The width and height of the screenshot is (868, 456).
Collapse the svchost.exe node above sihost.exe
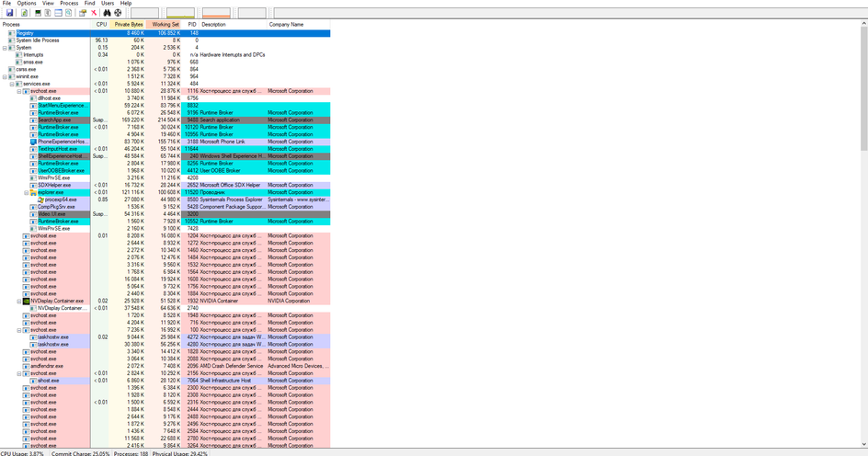coord(18,373)
